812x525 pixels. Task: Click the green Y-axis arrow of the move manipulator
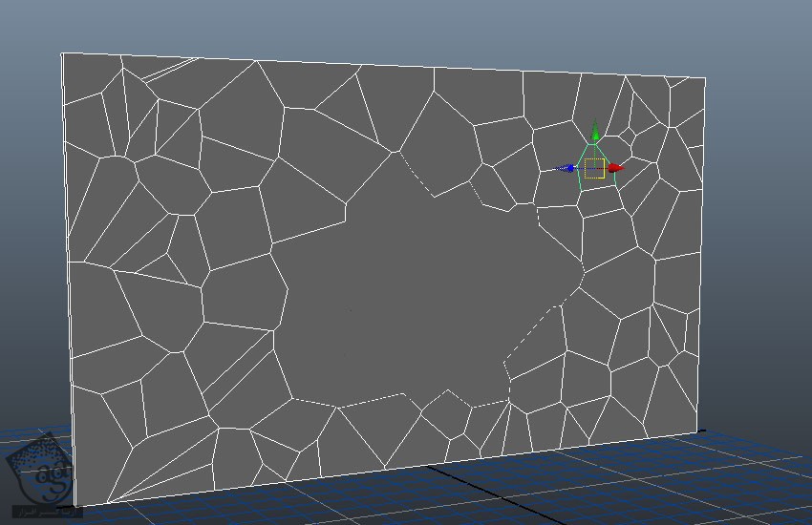tap(595, 134)
